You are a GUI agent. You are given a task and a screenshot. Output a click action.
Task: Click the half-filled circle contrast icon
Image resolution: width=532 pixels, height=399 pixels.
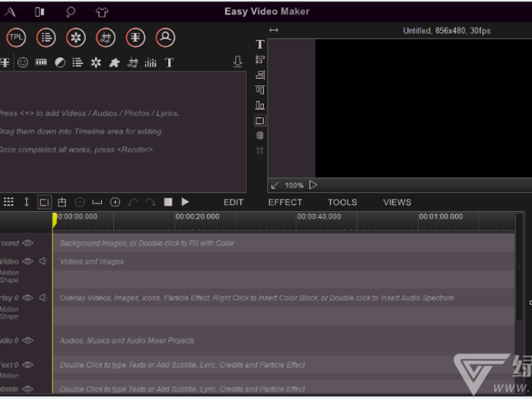pos(59,62)
